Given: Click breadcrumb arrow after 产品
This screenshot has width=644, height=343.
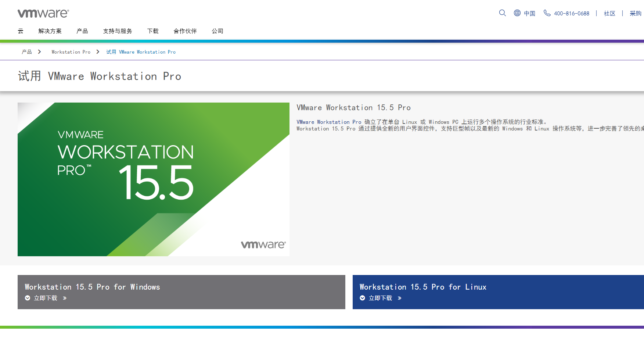Looking at the screenshot, I should pos(39,52).
